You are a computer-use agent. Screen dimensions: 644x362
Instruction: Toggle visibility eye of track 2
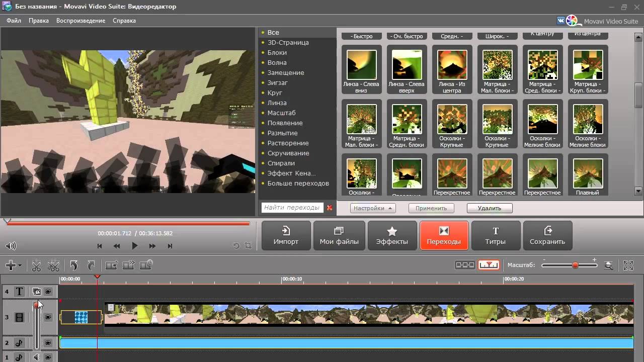tap(48, 343)
